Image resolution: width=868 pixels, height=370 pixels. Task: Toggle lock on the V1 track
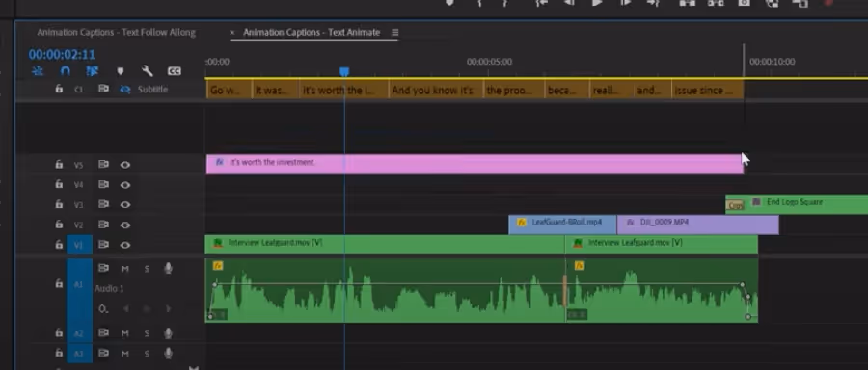click(59, 245)
